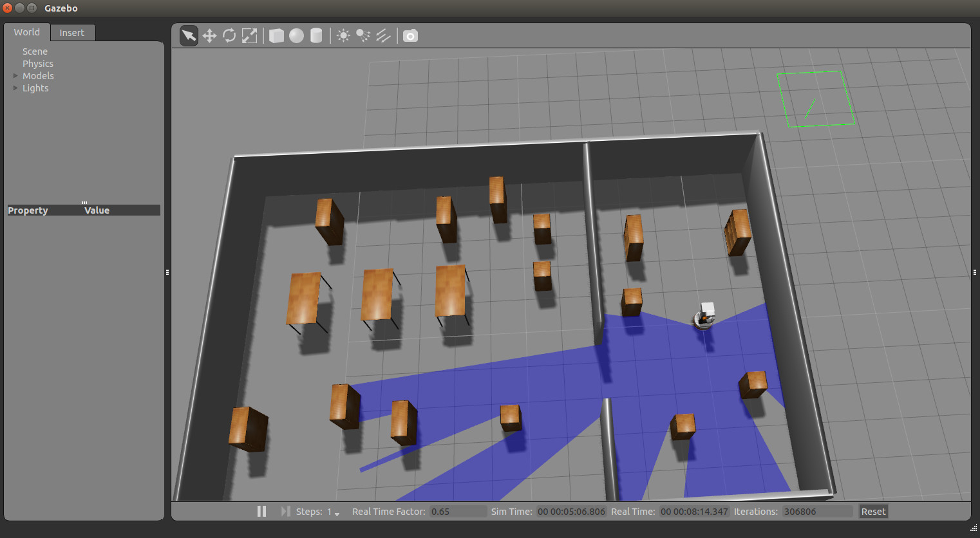Expand the Lights tree item
The height and width of the screenshot is (538, 980).
(x=15, y=88)
